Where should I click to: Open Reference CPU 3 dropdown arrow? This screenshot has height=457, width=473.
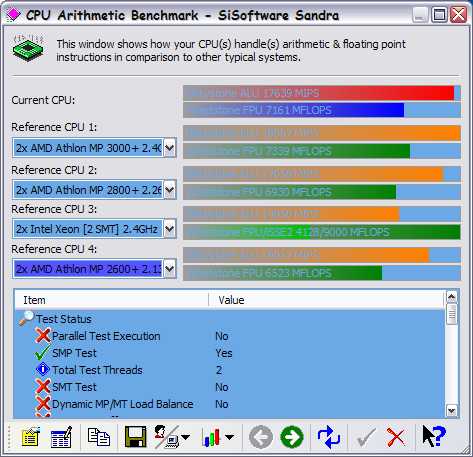[170, 229]
